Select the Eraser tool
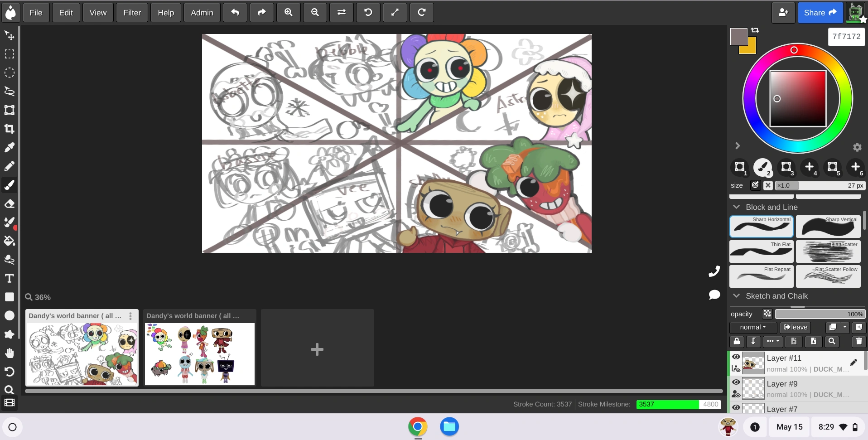This screenshot has height=440, width=868. pyautogui.click(x=9, y=203)
